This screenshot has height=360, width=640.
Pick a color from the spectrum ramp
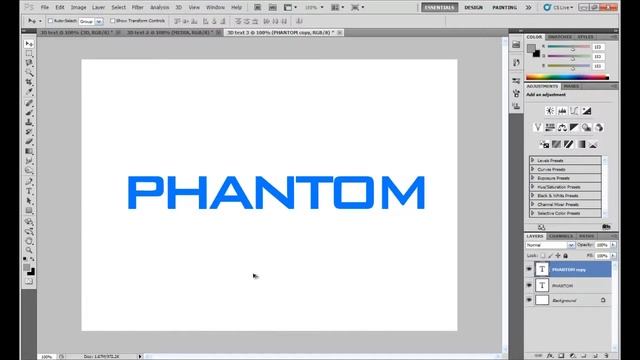567,77
